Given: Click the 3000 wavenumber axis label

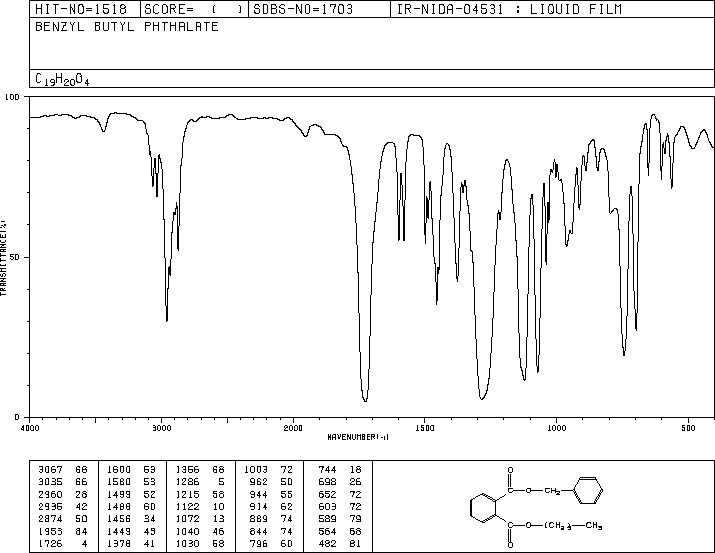Looking at the screenshot, I should pos(161,428).
